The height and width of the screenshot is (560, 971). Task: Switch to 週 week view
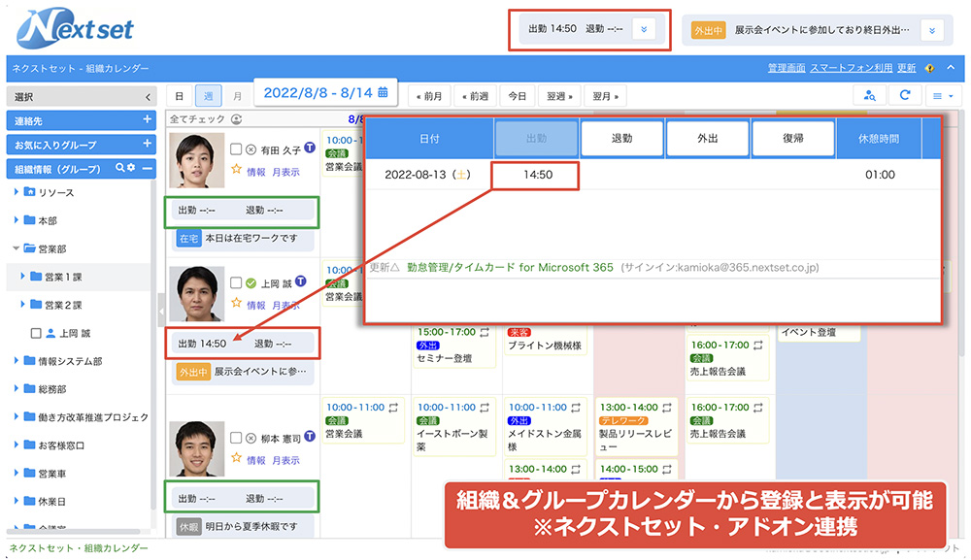point(208,96)
